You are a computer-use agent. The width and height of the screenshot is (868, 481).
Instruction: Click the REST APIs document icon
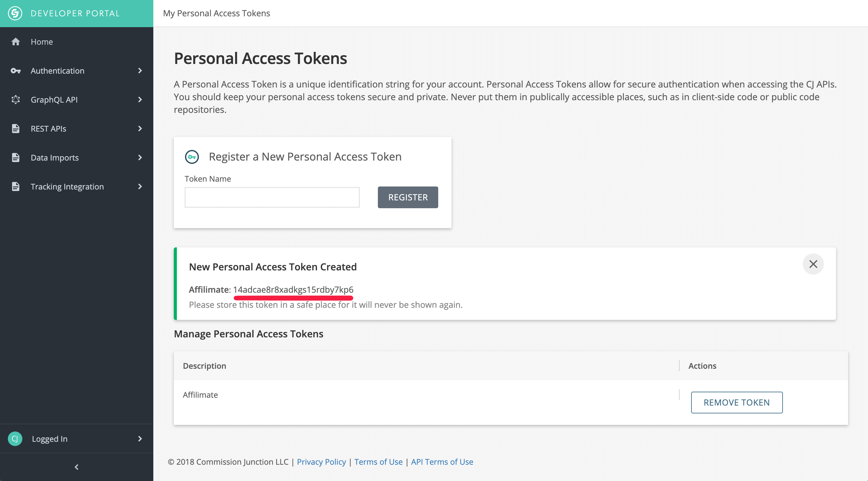pos(15,129)
